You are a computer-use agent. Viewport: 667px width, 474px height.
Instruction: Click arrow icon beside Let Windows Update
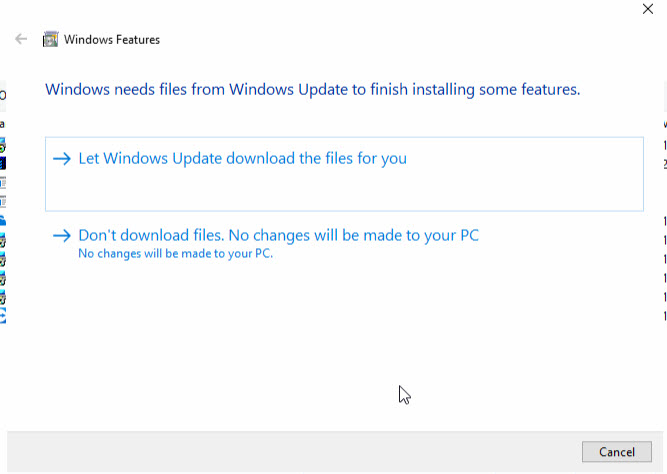point(62,159)
